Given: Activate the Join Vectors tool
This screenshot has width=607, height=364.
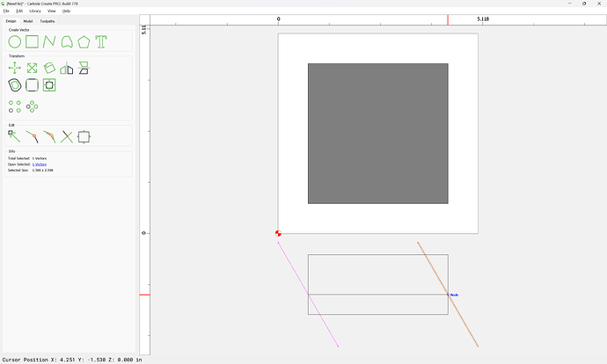Looking at the screenshot, I should pos(33,137).
